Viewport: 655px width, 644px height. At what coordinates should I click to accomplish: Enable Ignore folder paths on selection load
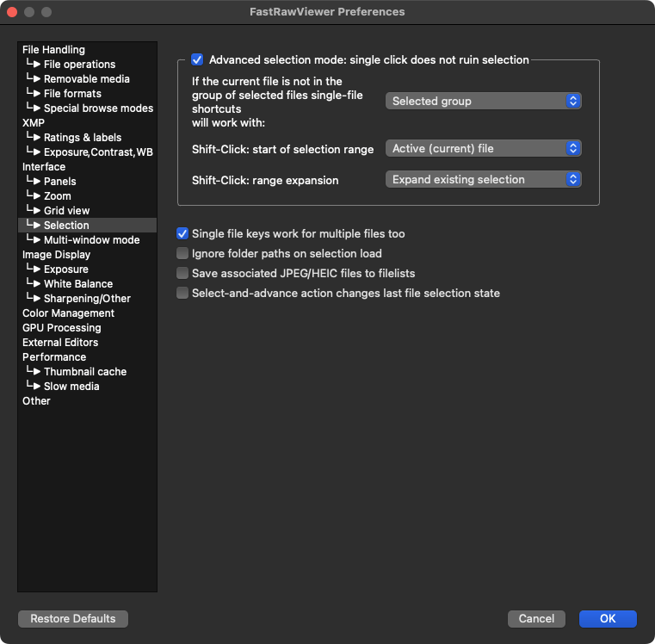pos(182,254)
